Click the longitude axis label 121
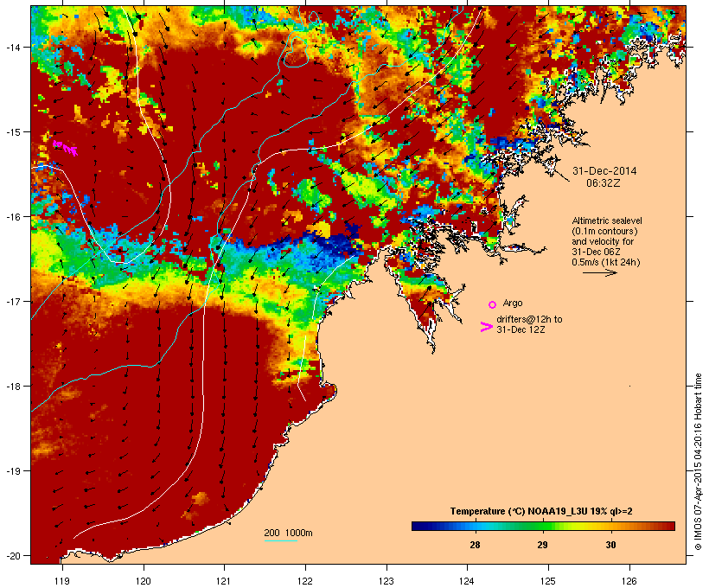709x588 pixels. [x=224, y=581]
